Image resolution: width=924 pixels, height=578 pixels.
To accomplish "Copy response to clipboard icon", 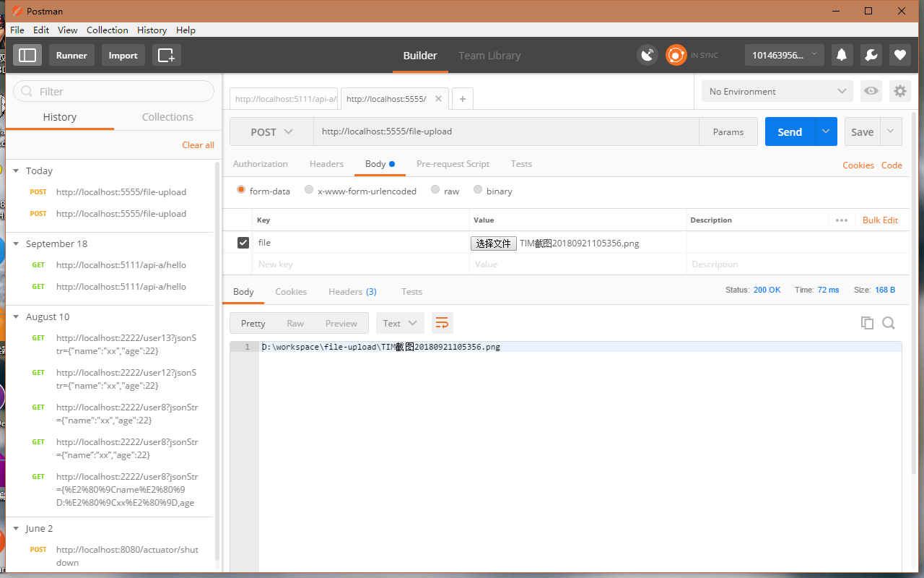I will pos(867,323).
